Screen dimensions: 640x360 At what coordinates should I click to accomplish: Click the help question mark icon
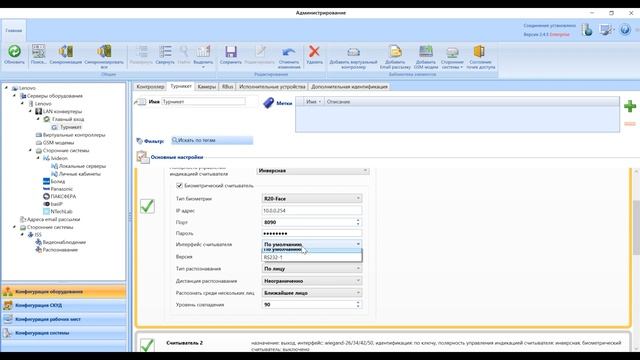coord(625,30)
